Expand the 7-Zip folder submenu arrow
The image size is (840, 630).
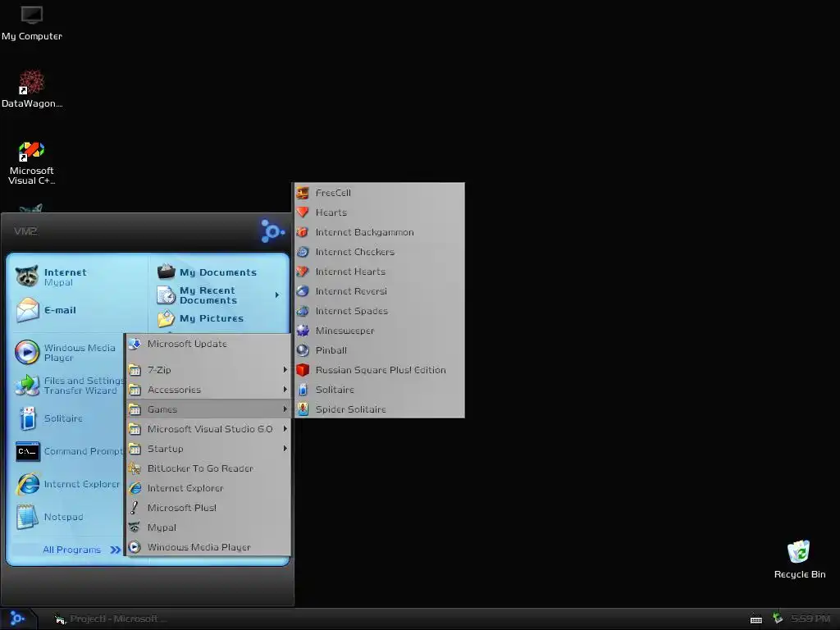(285, 370)
